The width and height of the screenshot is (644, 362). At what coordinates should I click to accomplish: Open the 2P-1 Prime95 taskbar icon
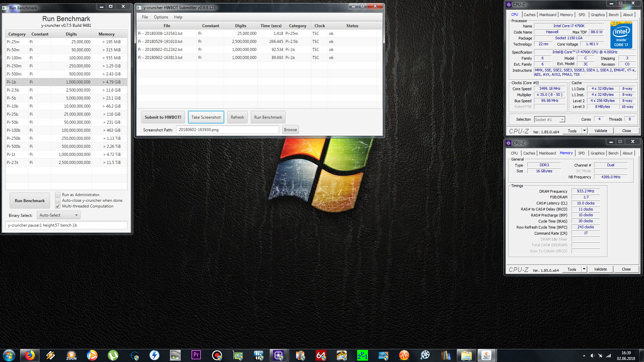(x=362, y=355)
